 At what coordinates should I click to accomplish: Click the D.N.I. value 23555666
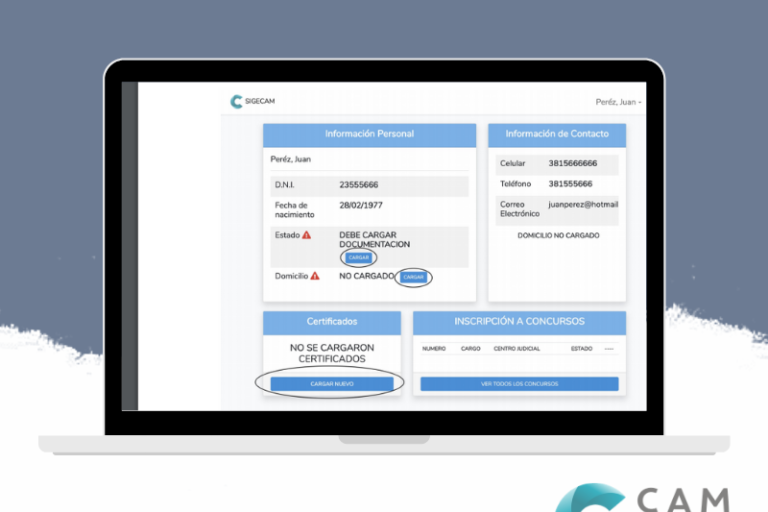coord(359,185)
